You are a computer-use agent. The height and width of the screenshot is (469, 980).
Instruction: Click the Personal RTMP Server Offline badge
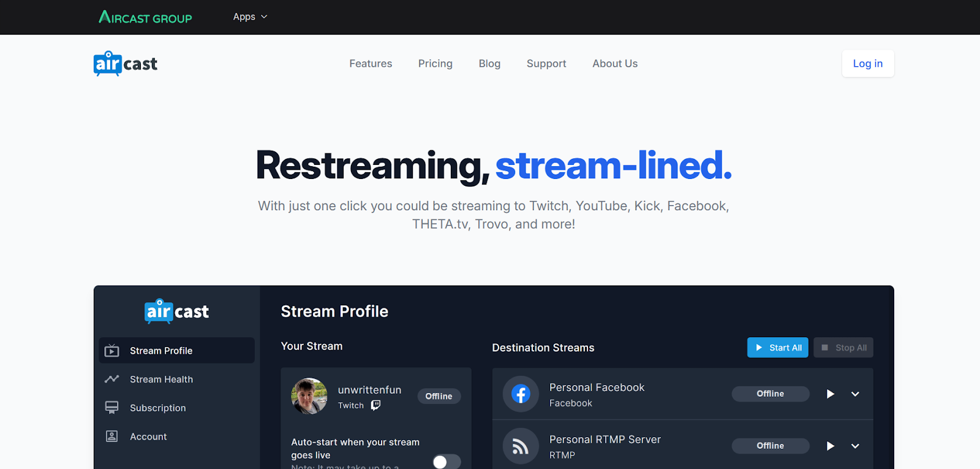(x=771, y=446)
